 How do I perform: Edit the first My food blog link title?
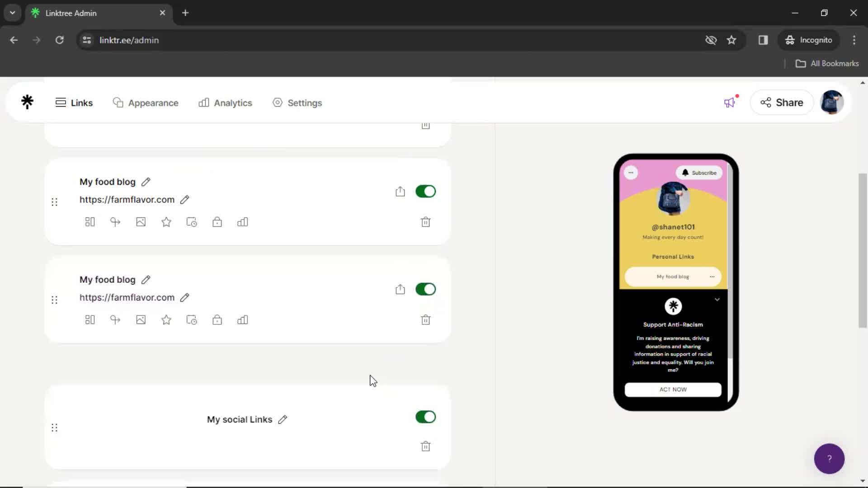[146, 182]
